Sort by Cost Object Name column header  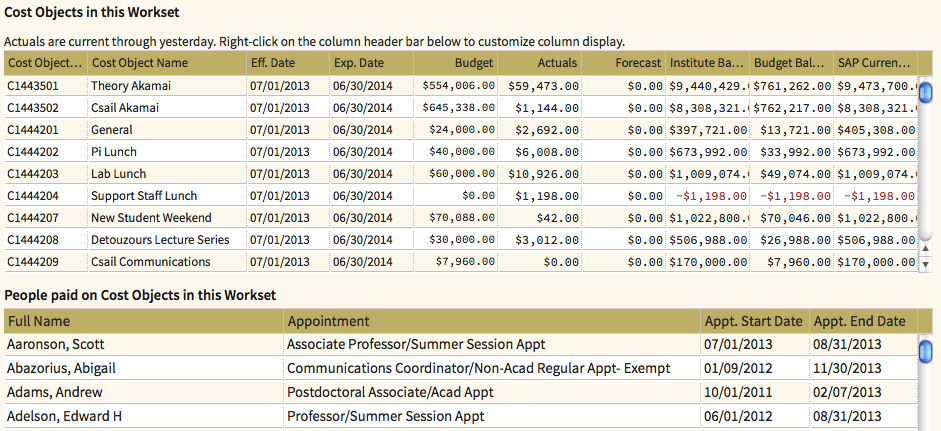[x=167, y=62]
